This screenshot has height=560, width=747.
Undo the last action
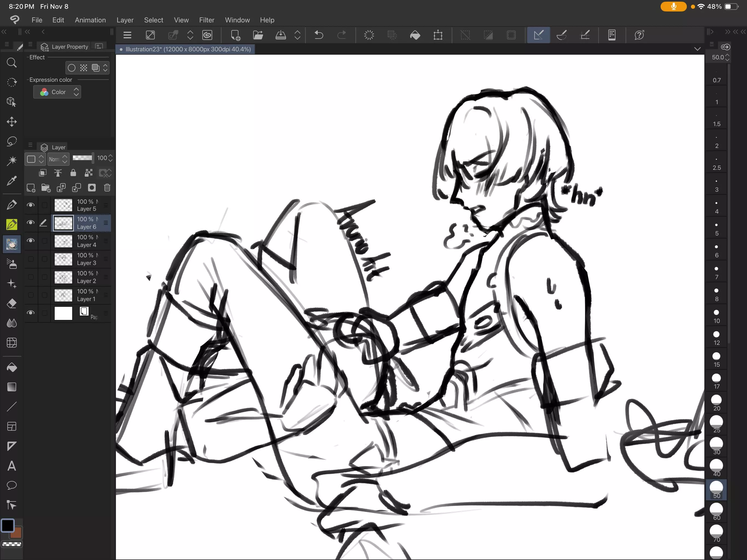(x=319, y=35)
